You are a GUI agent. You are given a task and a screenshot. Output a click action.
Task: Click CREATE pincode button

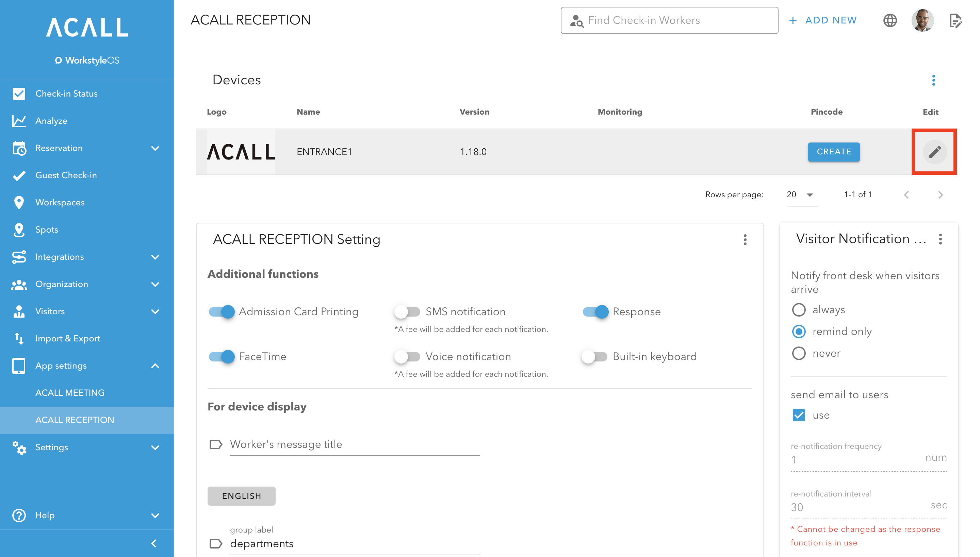[x=834, y=152]
